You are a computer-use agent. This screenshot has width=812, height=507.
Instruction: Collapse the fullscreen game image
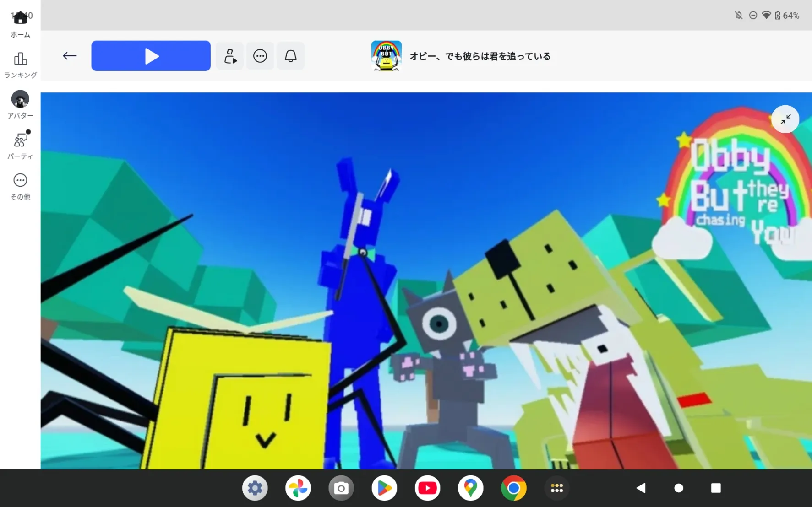click(x=785, y=119)
